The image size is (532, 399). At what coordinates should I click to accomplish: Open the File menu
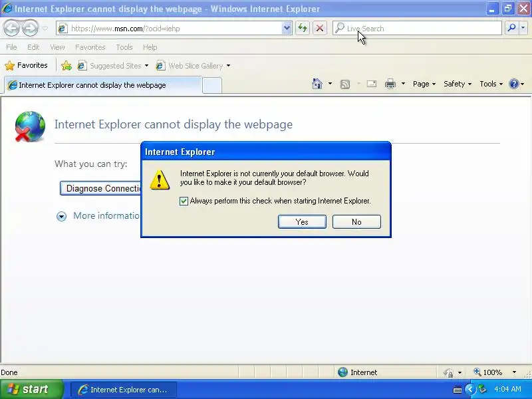[11, 47]
